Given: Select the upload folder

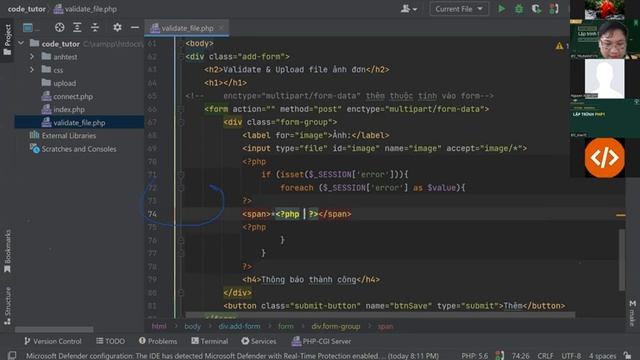Looking at the screenshot, I should coord(64,83).
